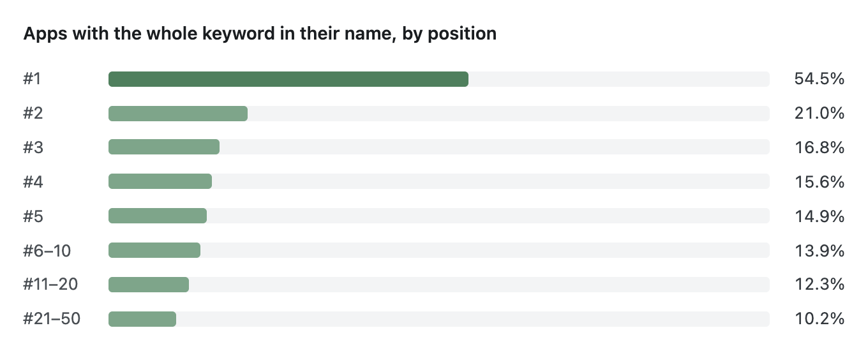This screenshot has height=351, width=868.
Task: Click the 15.6% value label
Action: [819, 182]
